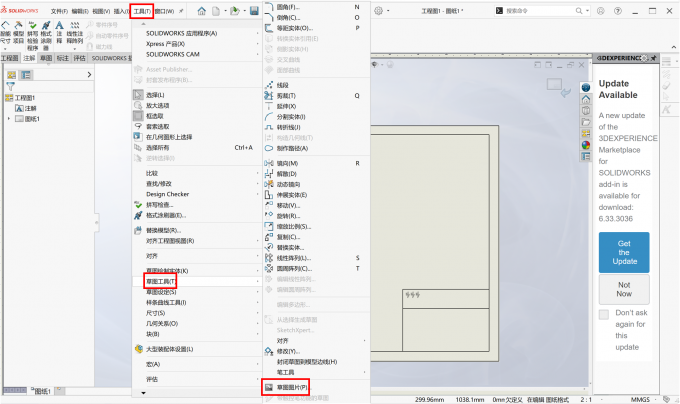Expand the new document dropdown arrow
Viewport: 680px width, 404px height.
[x=221, y=11]
